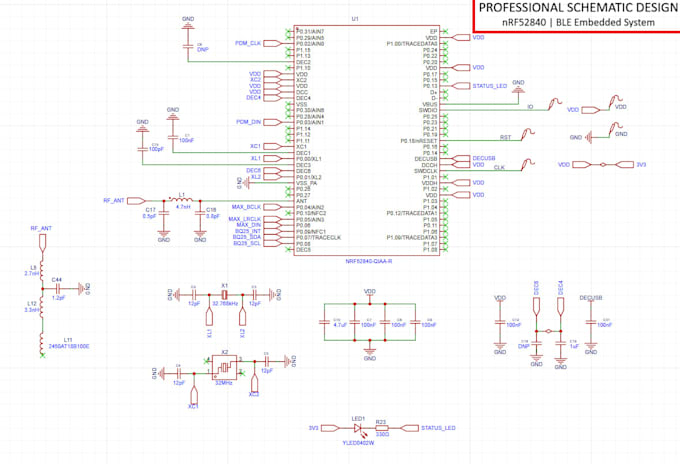Select the LED1 diode symbol

point(358,428)
